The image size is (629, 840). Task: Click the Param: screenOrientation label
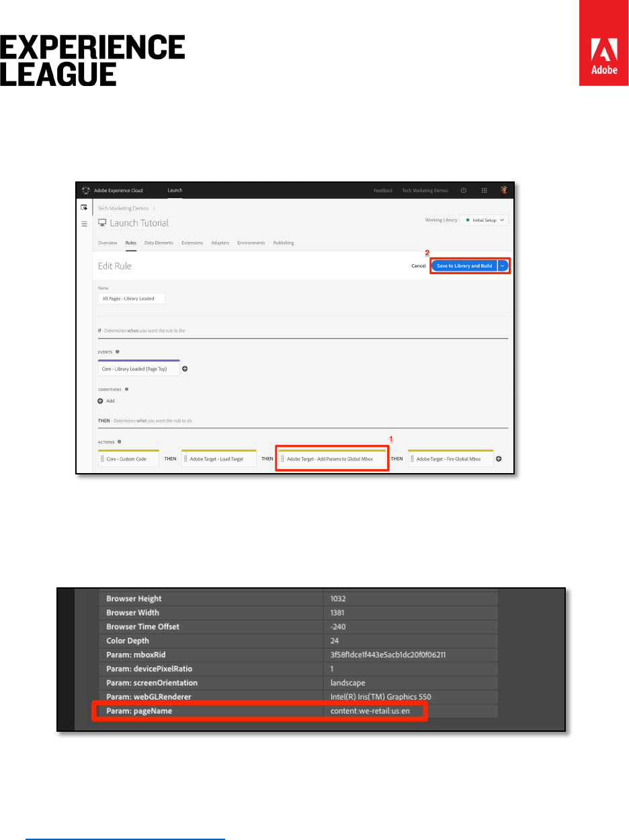[152, 683]
